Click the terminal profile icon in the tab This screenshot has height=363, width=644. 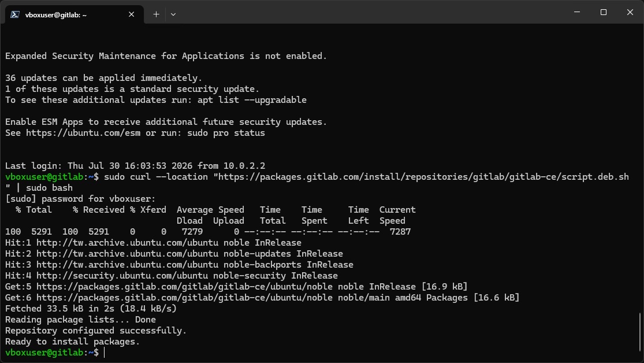tap(15, 14)
